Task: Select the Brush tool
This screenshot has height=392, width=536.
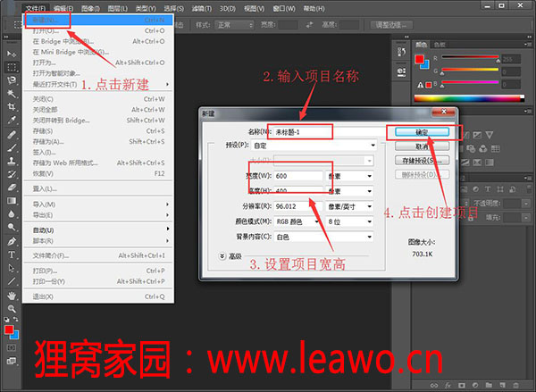Action: pyautogui.click(x=12, y=147)
